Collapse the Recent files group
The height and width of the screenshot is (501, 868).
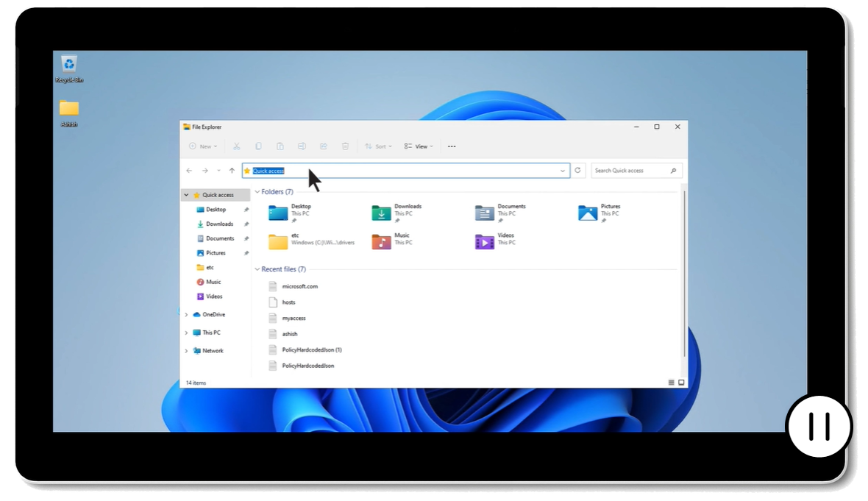tap(257, 269)
